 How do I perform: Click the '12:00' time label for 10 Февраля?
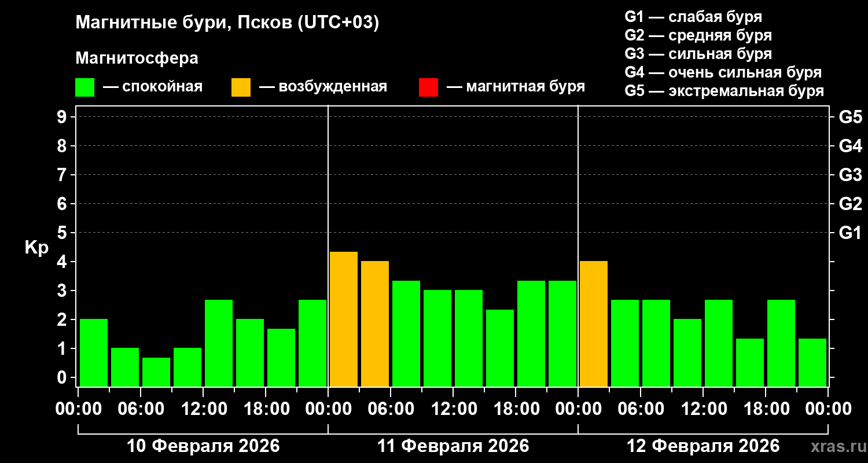tap(203, 409)
